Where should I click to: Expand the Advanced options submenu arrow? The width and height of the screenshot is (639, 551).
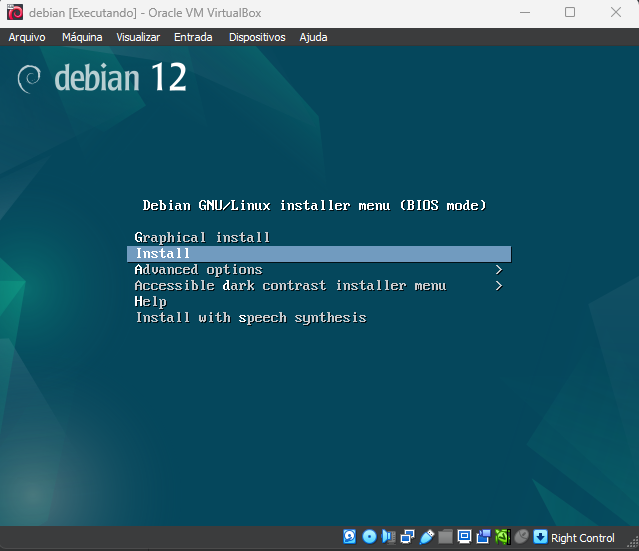499,269
